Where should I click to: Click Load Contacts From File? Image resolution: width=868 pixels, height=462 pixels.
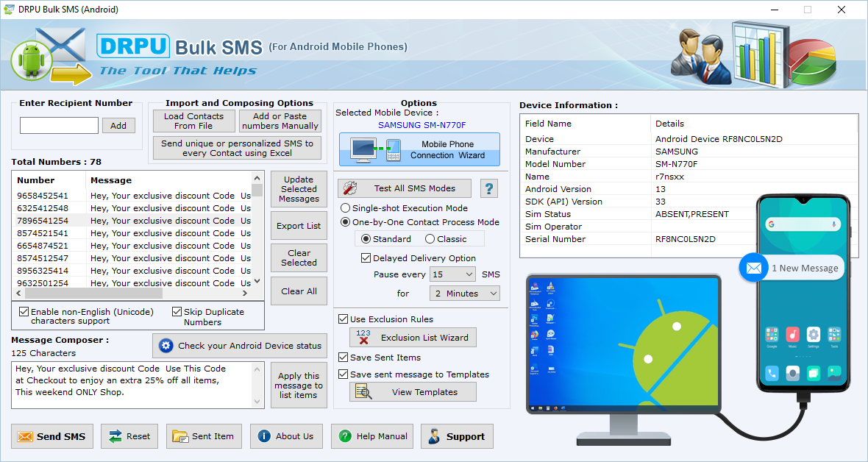pos(194,121)
